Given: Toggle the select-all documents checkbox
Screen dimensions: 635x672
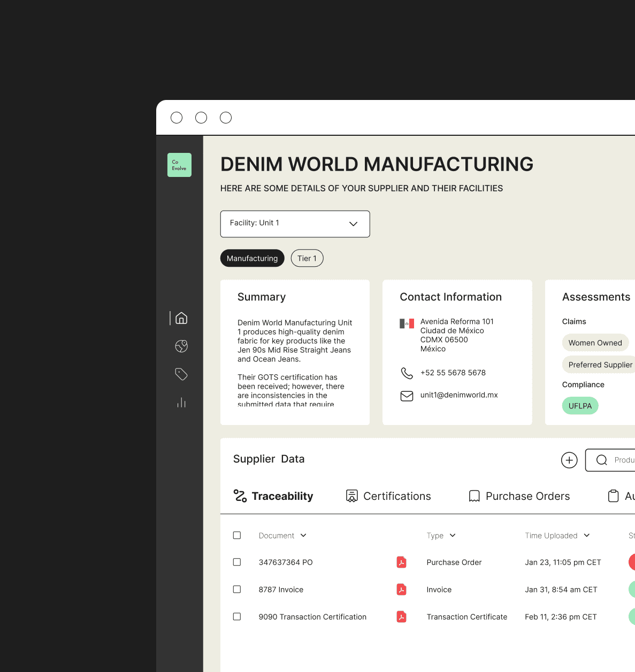Looking at the screenshot, I should [237, 535].
